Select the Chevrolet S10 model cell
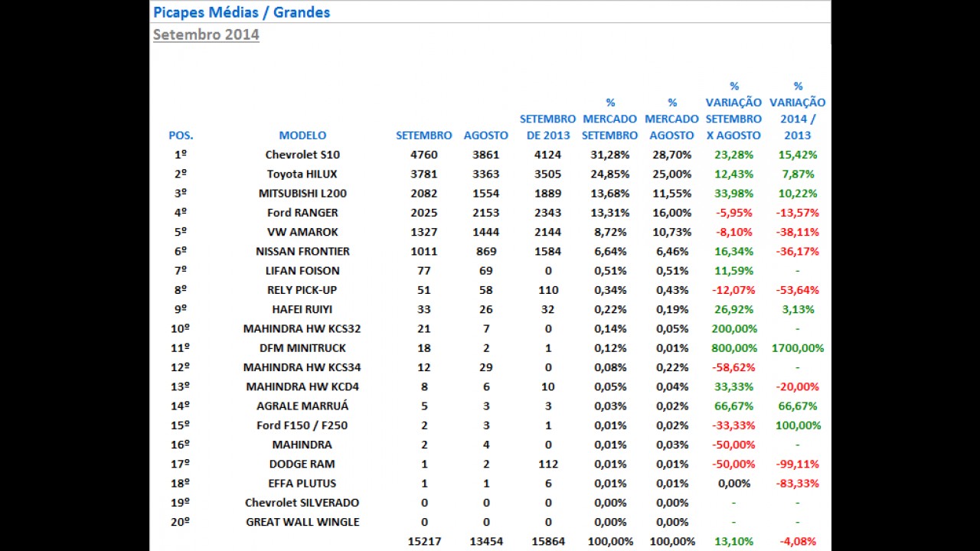The height and width of the screenshot is (551, 980). tap(302, 155)
